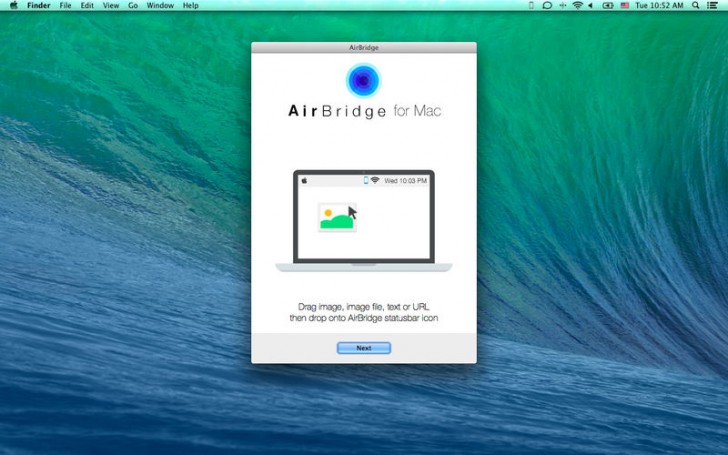Open Spotlight search magnifier icon
This screenshot has height=455, width=728.
tap(696, 6)
